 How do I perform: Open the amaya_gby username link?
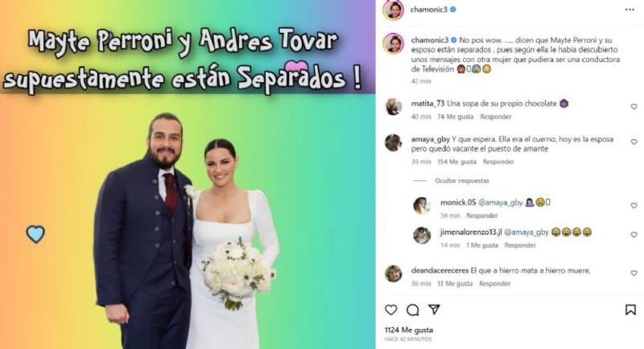tap(431, 139)
